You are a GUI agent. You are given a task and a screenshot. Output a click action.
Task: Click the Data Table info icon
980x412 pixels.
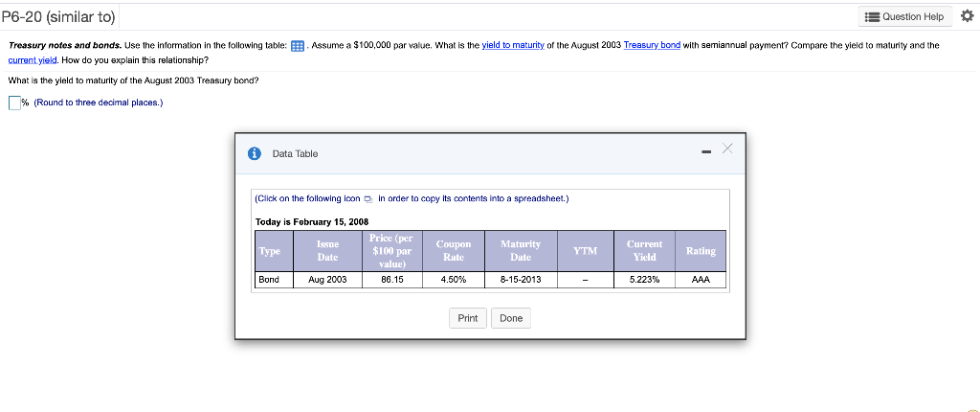tap(254, 154)
